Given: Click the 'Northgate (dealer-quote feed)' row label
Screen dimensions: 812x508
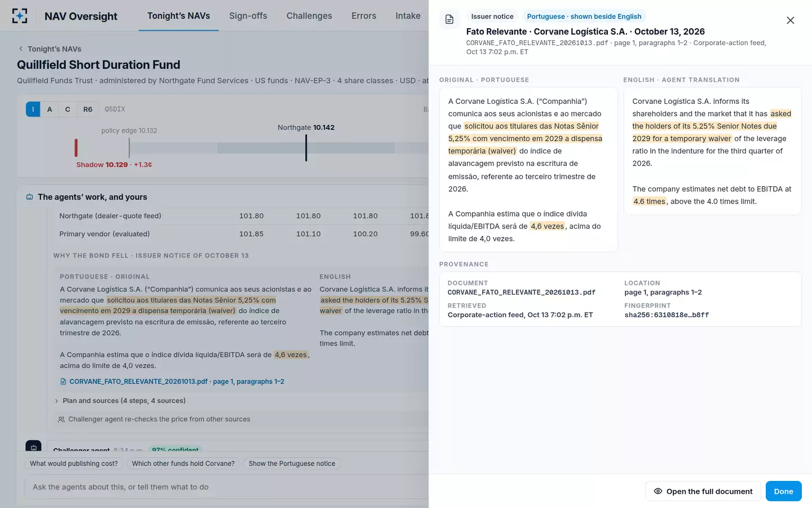Looking at the screenshot, I should coord(110,216).
